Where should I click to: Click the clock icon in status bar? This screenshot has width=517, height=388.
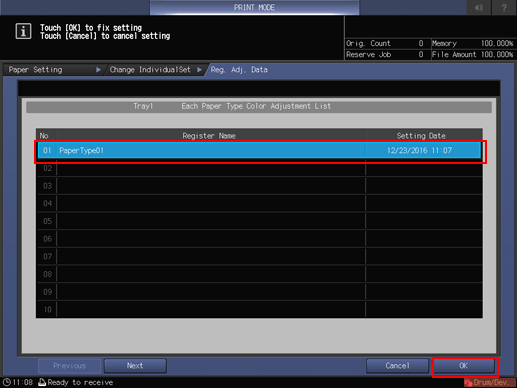[7, 382]
